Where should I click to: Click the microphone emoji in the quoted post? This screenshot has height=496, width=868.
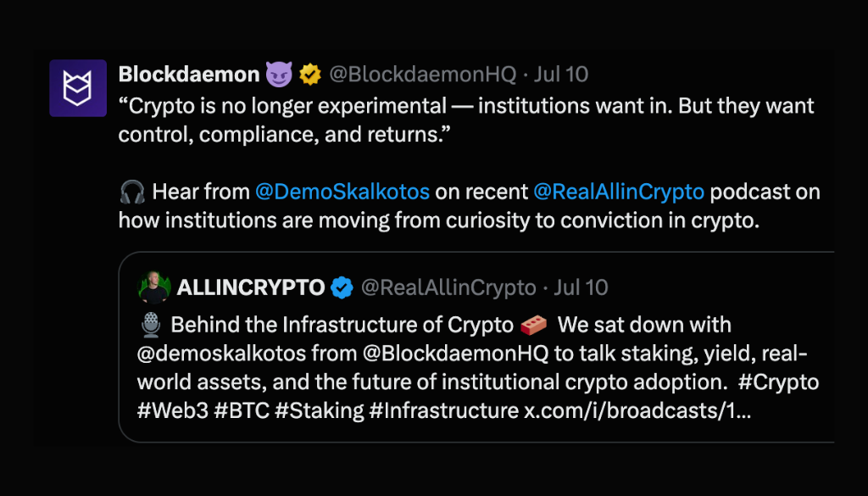click(x=150, y=326)
